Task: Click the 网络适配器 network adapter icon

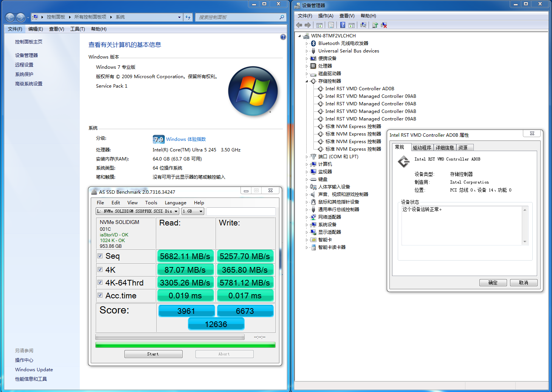Action: [313, 217]
